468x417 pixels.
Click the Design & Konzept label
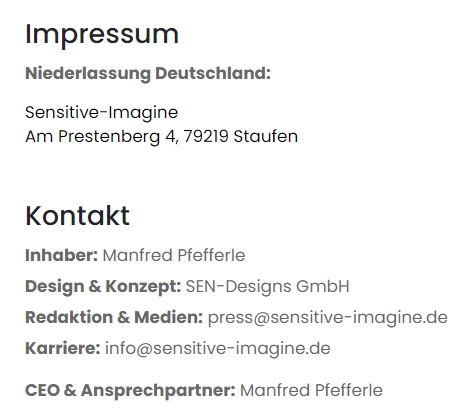pos(103,287)
